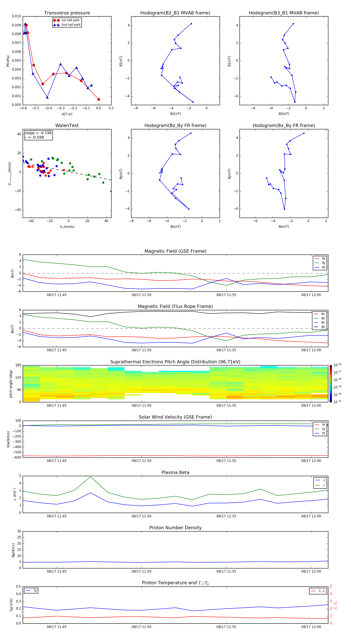Click the 'Vy' legend entry

click(320, 429)
